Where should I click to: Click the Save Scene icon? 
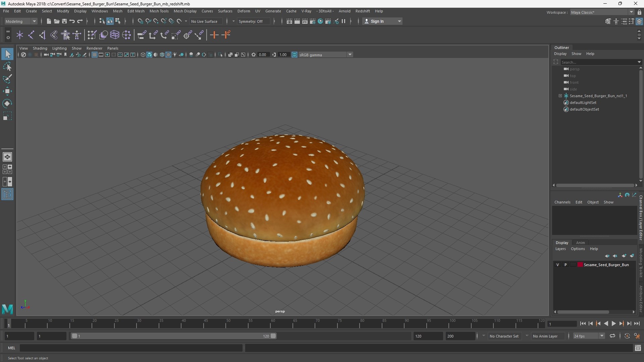tap(64, 21)
